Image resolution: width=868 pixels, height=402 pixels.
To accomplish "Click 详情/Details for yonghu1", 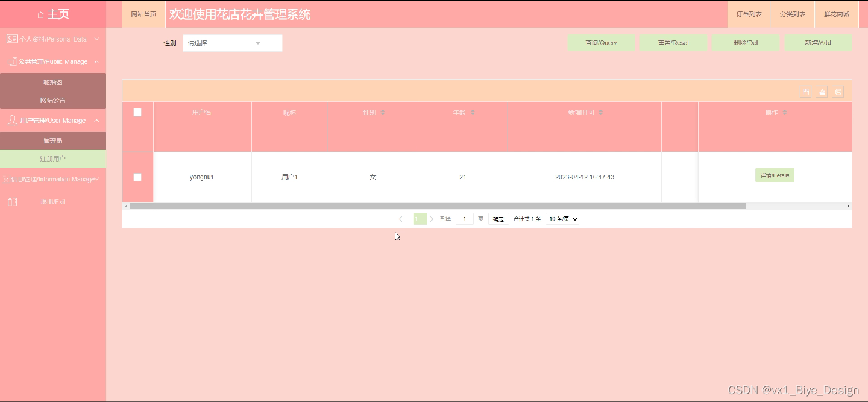I will (775, 175).
